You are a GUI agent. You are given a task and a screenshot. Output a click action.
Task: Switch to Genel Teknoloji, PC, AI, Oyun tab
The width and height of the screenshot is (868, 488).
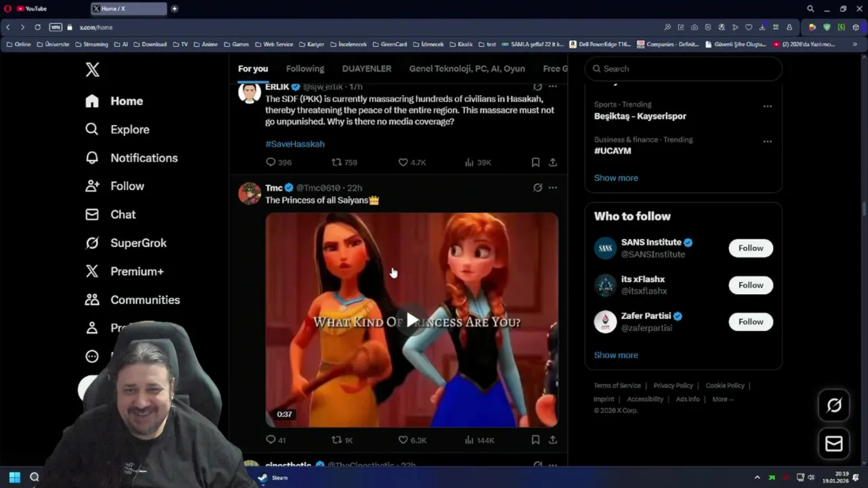(467, 68)
